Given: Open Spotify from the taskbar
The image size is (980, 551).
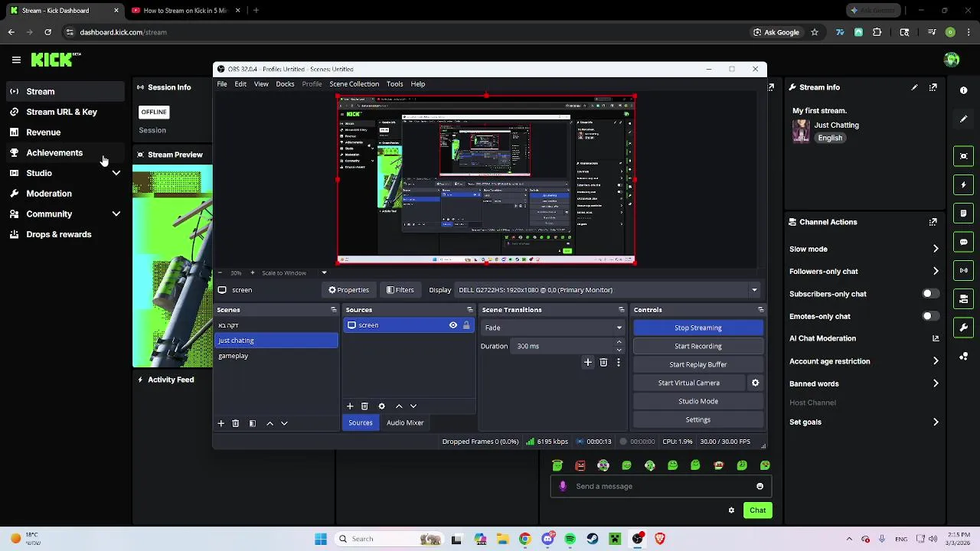Looking at the screenshot, I should 570,539.
